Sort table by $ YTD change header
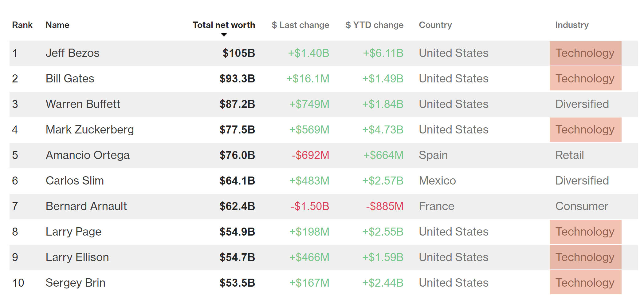This screenshot has width=644, height=302. (x=374, y=25)
